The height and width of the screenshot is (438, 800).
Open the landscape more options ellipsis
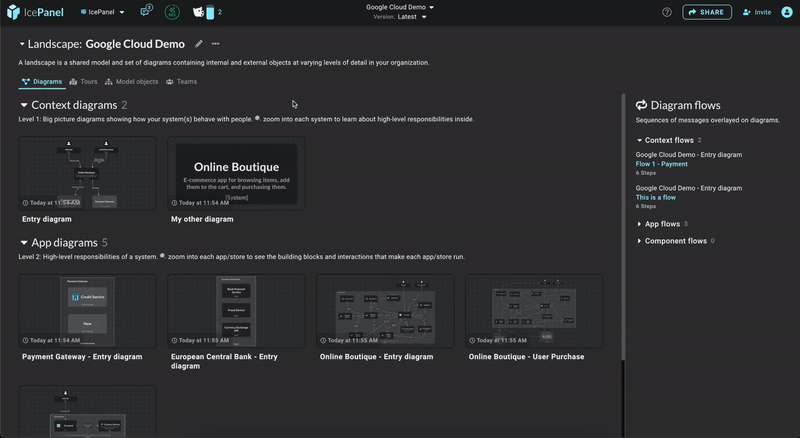point(215,44)
